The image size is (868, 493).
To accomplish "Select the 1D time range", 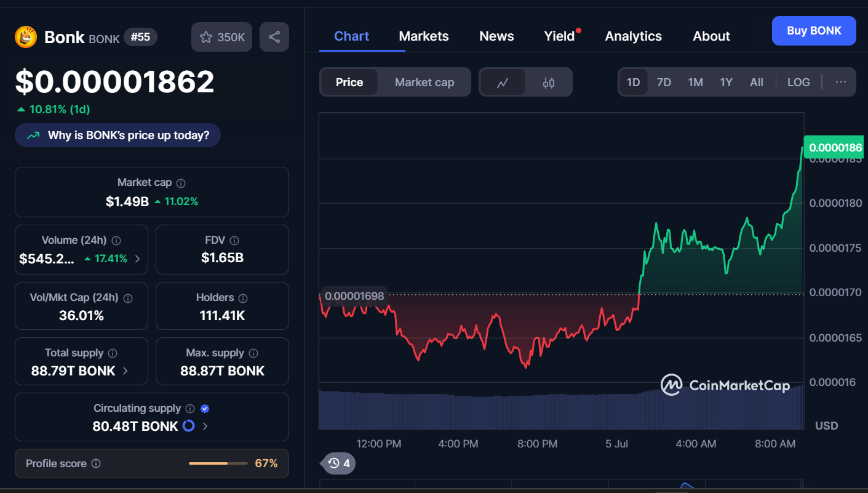I will coord(633,82).
